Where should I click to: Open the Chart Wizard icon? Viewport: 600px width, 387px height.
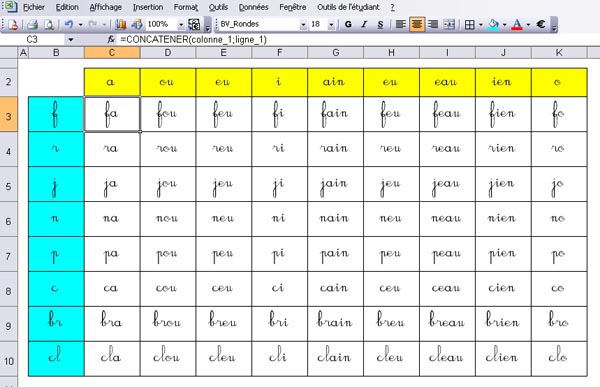pos(121,24)
